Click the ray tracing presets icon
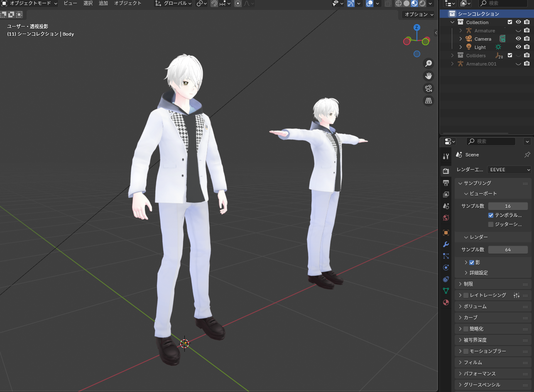Image resolution: width=534 pixels, height=392 pixels. [x=517, y=295]
